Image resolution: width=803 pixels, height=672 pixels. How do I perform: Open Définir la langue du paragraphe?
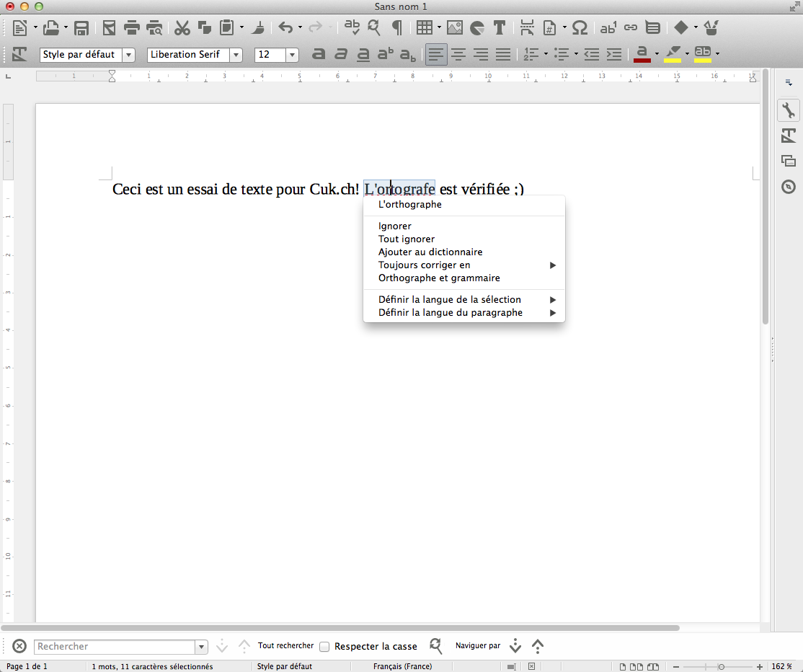[x=464, y=312]
